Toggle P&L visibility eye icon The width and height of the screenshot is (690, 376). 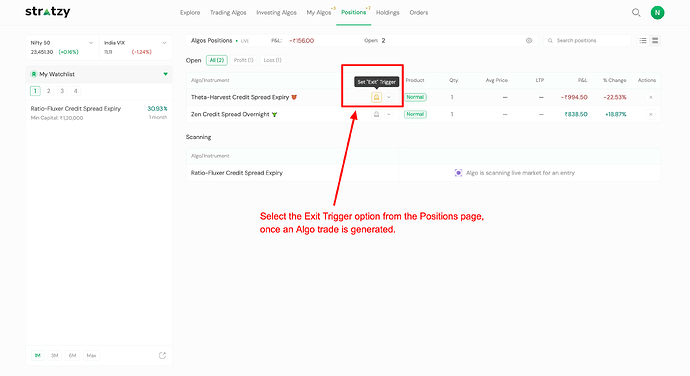click(x=529, y=41)
